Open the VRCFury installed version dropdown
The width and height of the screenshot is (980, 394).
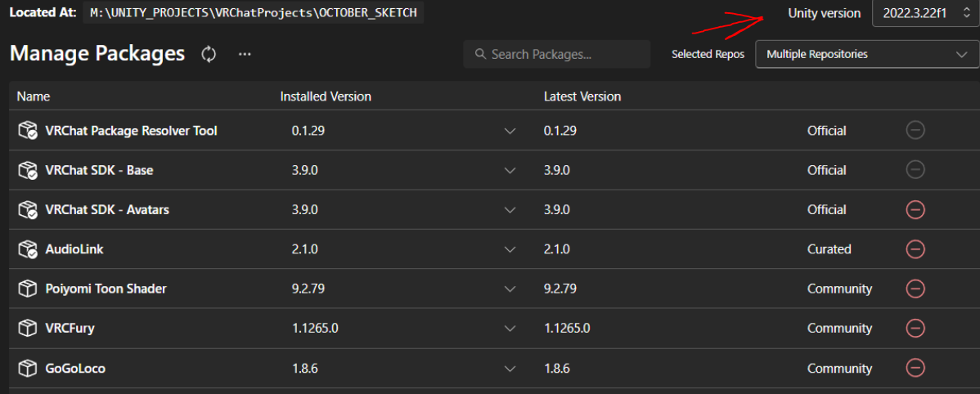(x=510, y=328)
